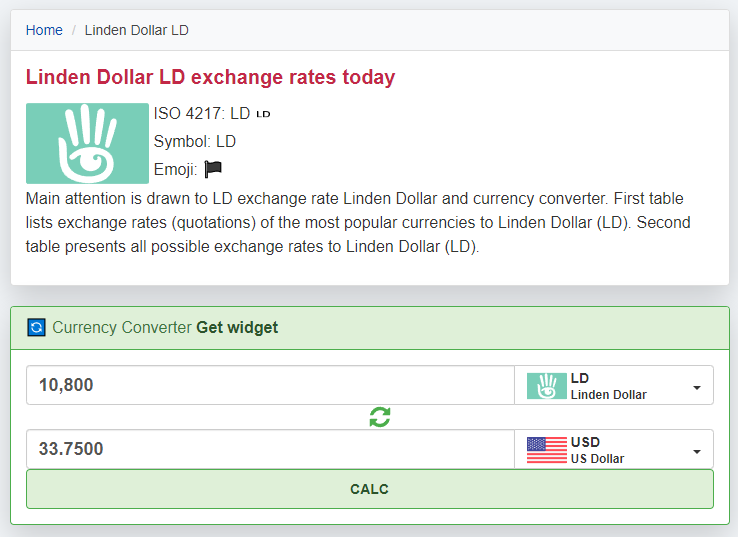Focus the result field showing 33.7500
The height and width of the screenshot is (537, 738).
(270, 449)
